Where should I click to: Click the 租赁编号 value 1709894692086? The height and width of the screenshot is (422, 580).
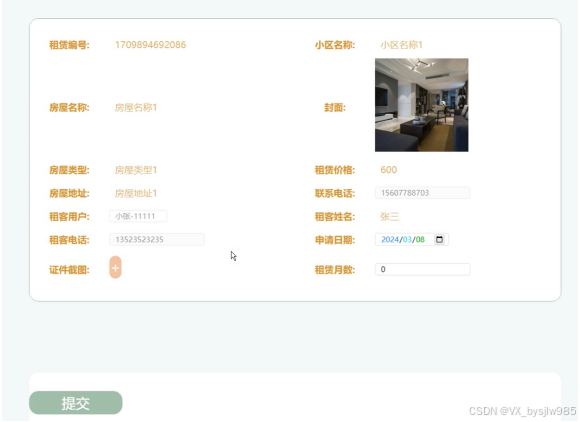click(151, 45)
